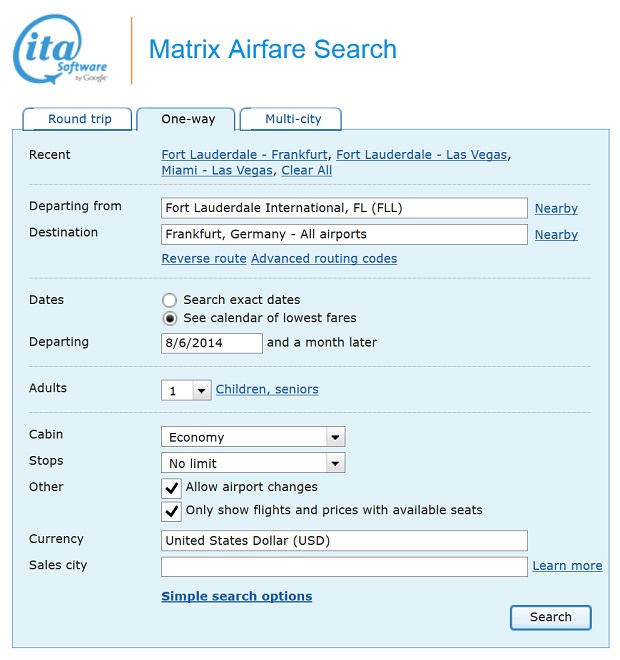This screenshot has height=660, width=620.
Task: Click the ITA Software logo
Action: pos(61,50)
